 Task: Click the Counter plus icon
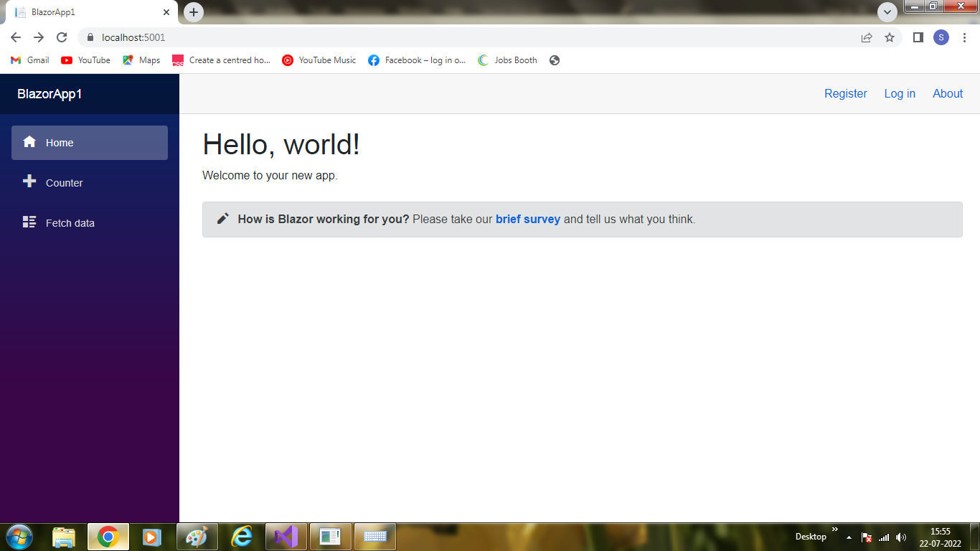tap(29, 182)
